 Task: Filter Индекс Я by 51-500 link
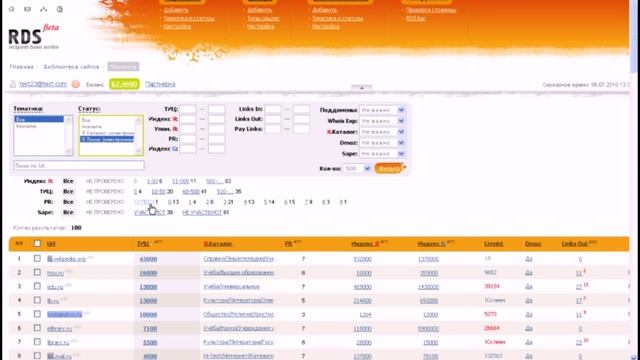pyautogui.click(x=180, y=181)
